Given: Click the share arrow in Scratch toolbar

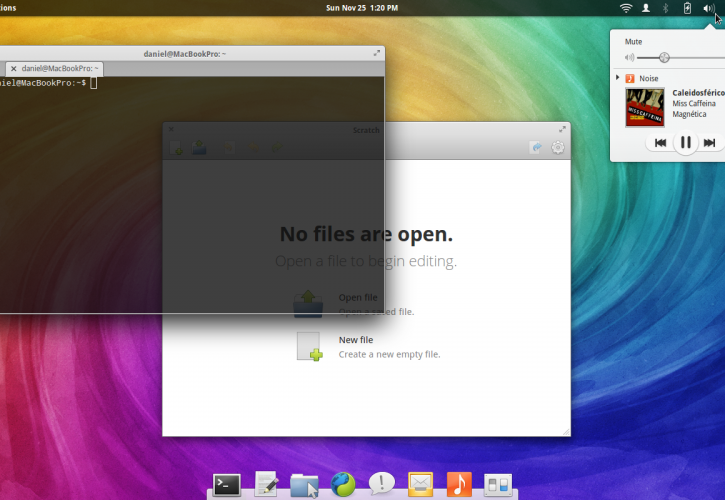Looking at the screenshot, I should 536,148.
